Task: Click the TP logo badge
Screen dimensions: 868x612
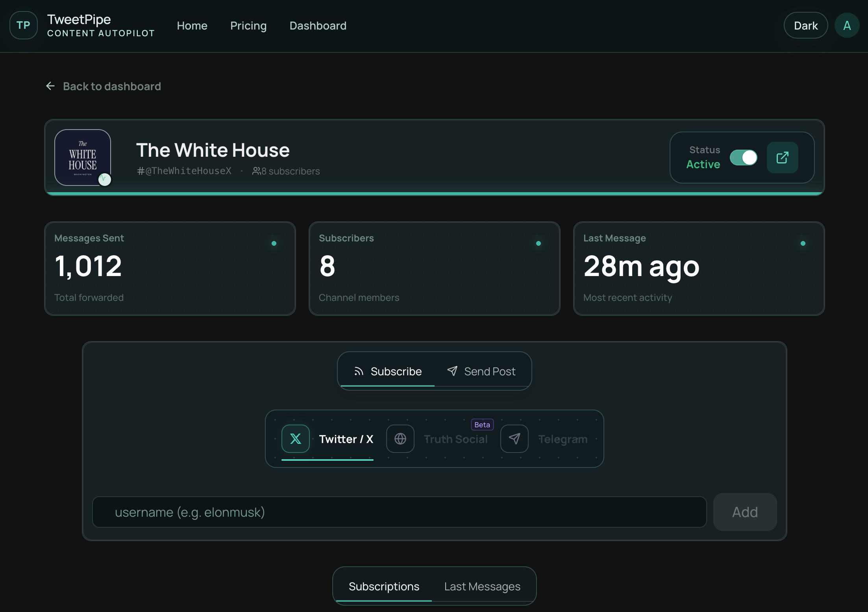Action: (24, 25)
